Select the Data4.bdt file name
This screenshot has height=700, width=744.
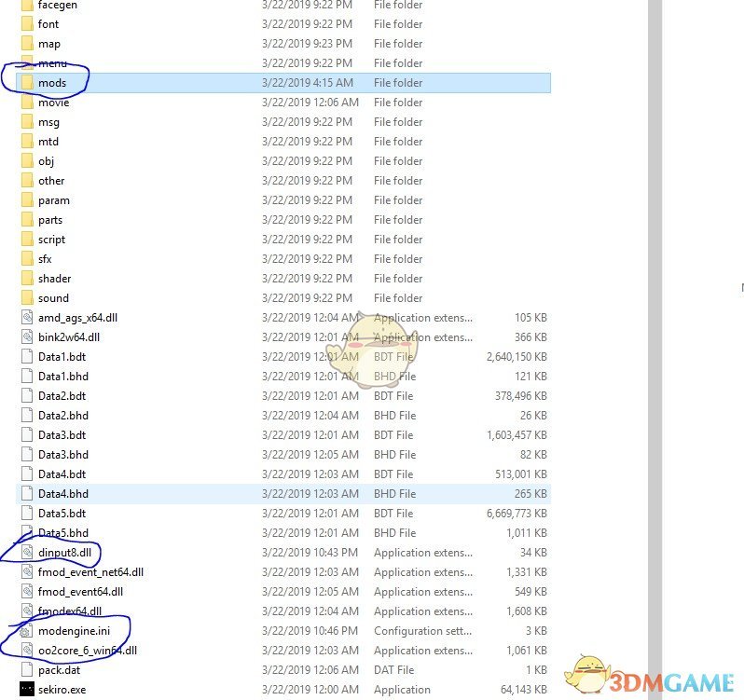pyautogui.click(x=62, y=474)
